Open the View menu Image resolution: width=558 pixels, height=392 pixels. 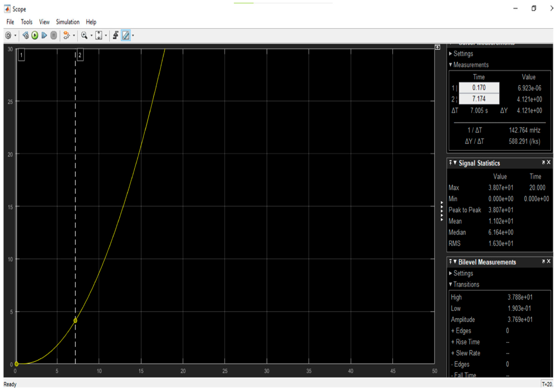tap(44, 22)
